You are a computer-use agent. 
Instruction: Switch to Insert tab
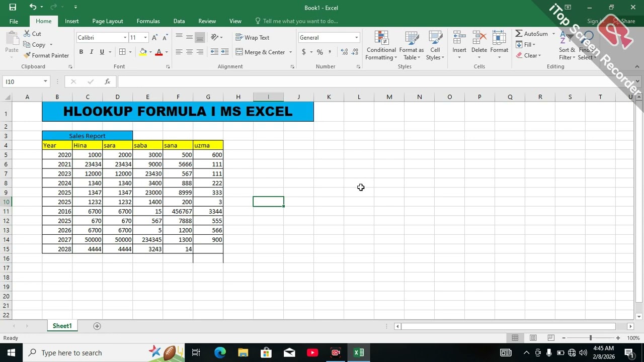pos(72,21)
